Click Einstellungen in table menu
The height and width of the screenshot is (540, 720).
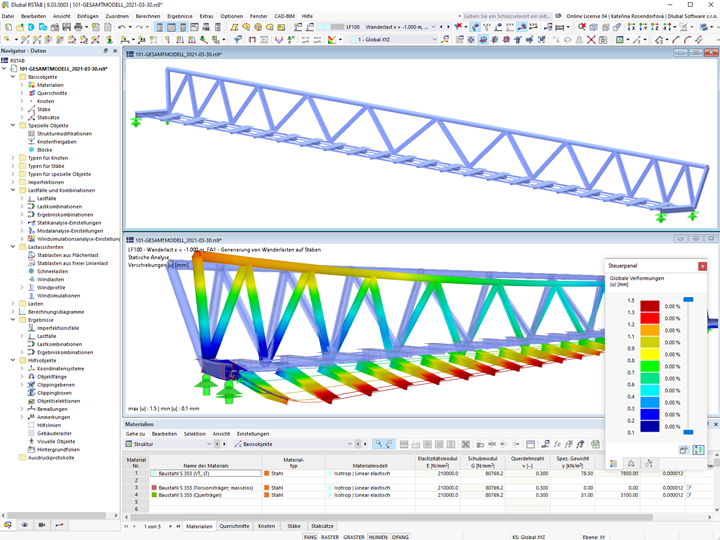253,434
